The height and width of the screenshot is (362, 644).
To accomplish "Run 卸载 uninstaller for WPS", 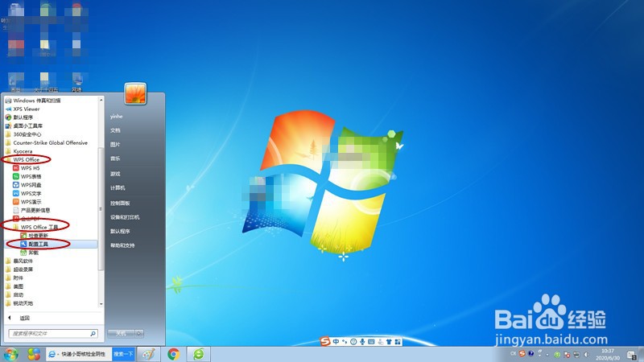I will (30, 253).
